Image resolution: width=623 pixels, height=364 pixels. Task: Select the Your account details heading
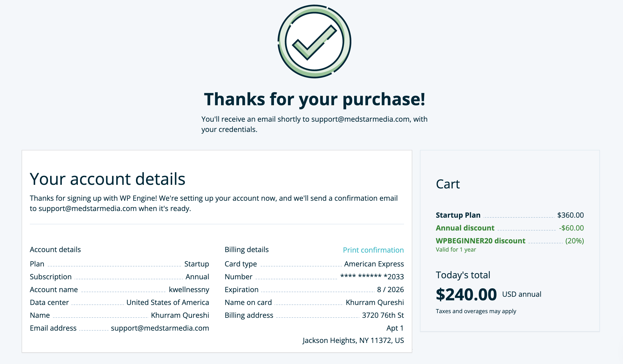[107, 179]
